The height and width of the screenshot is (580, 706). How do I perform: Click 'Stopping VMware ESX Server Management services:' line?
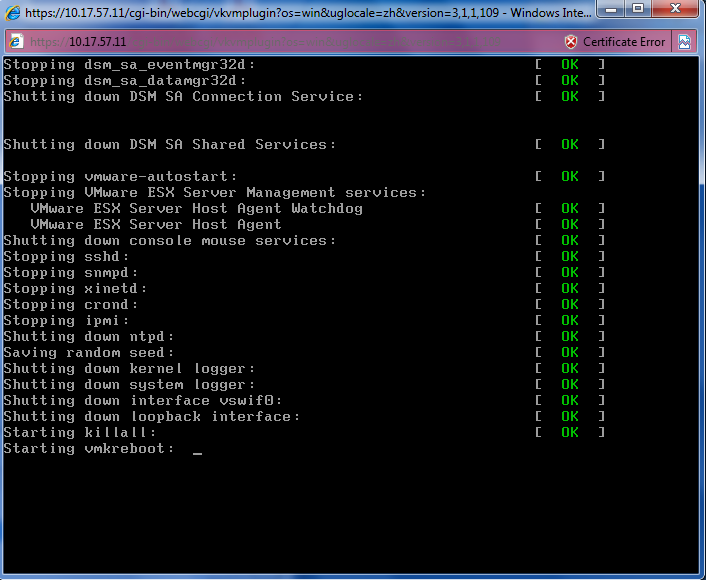(215, 192)
